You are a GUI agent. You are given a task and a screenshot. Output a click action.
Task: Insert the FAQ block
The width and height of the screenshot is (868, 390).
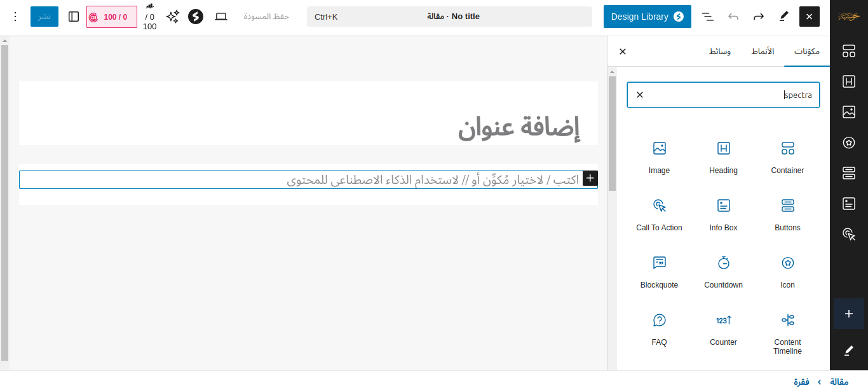coord(659,329)
